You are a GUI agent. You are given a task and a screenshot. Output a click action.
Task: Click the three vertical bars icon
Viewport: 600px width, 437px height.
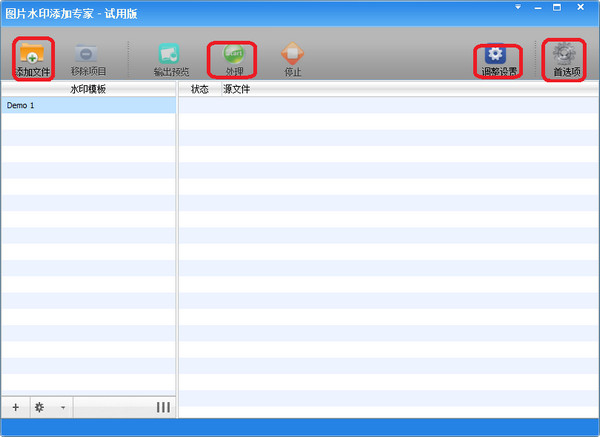[x=163, y=407]
